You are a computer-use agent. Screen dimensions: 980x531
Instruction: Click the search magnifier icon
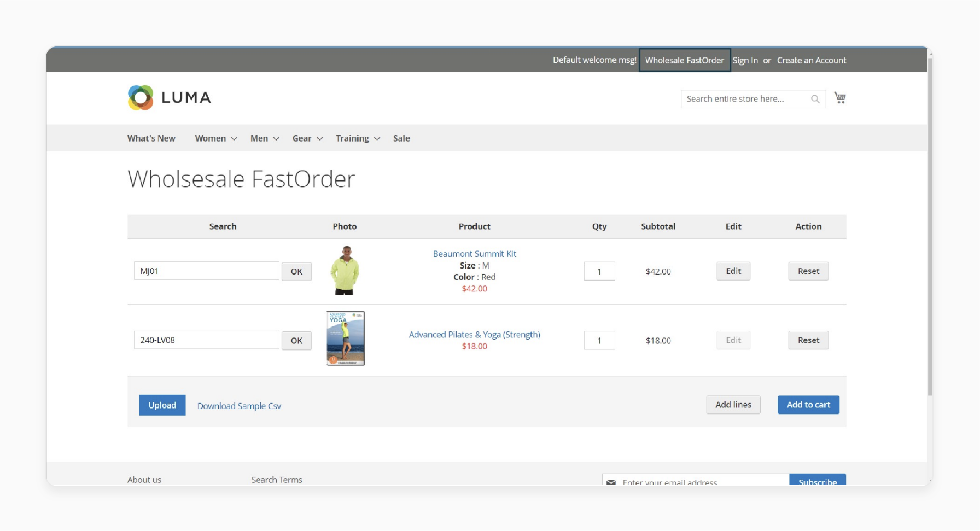(815, 99)
